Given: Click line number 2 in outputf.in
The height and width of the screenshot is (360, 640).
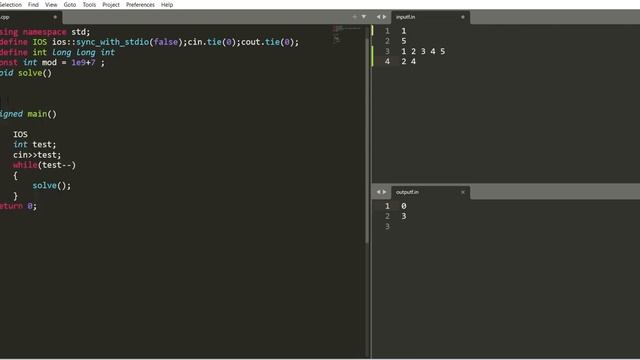Looking at the screenshot, I should tap(387, 216).
